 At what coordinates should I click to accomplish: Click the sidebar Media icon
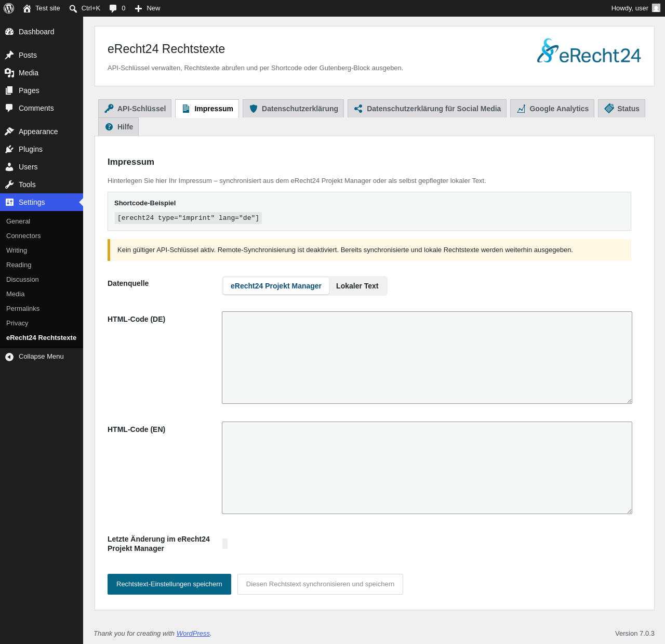9,73
